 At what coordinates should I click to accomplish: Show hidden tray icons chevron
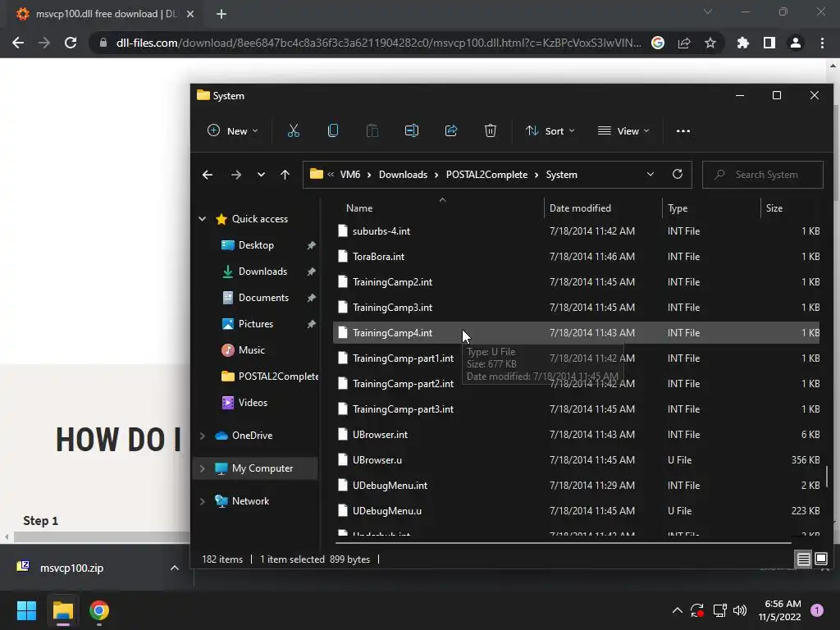[677, 610]
